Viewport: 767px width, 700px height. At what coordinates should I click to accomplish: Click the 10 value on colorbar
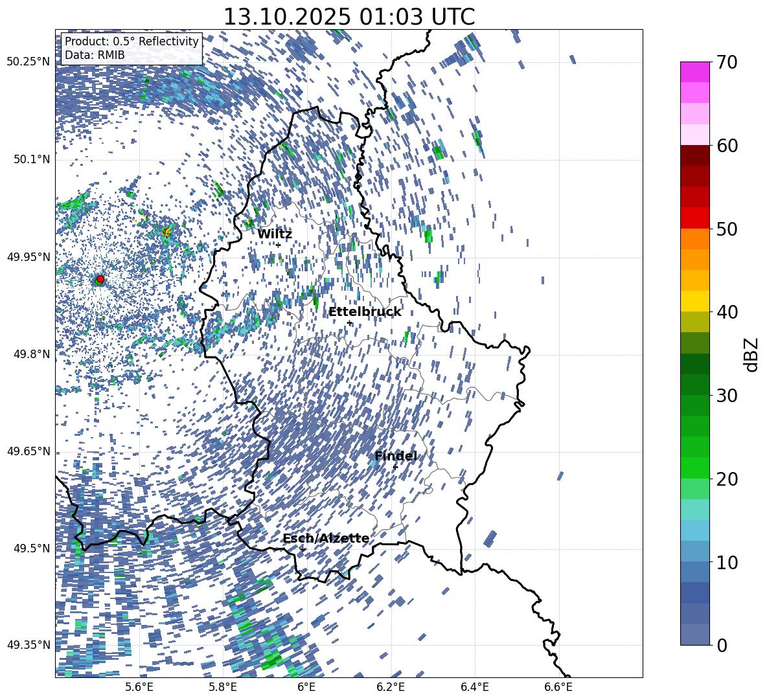pos(727,562)
